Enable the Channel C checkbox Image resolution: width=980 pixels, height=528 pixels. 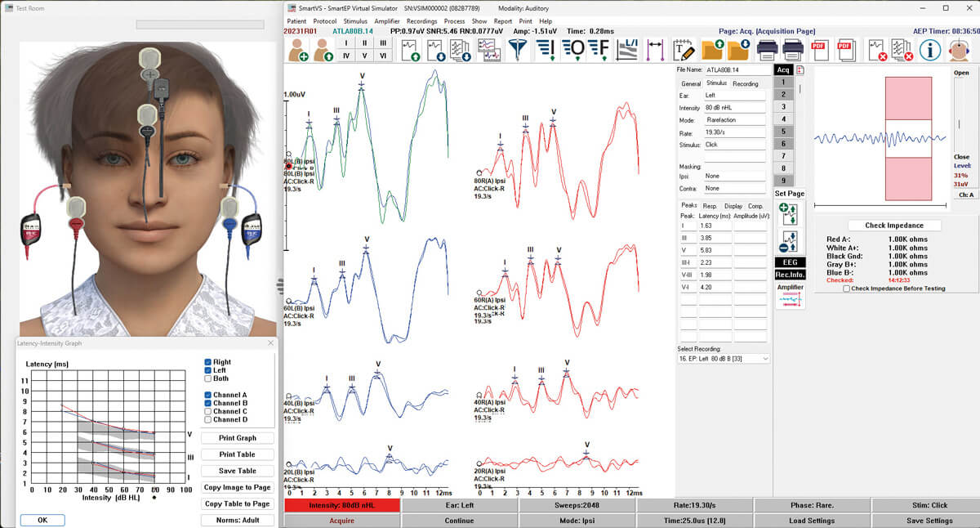coord(207,411)
